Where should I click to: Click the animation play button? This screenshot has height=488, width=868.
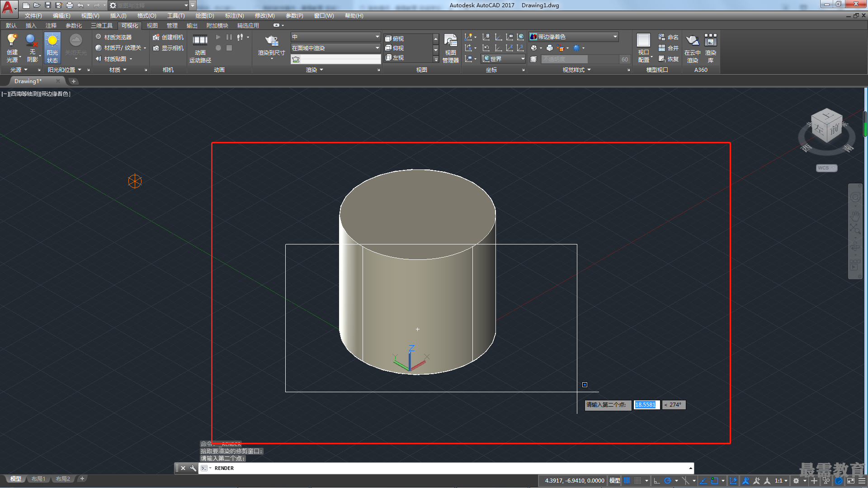click(x=218, y=37)
